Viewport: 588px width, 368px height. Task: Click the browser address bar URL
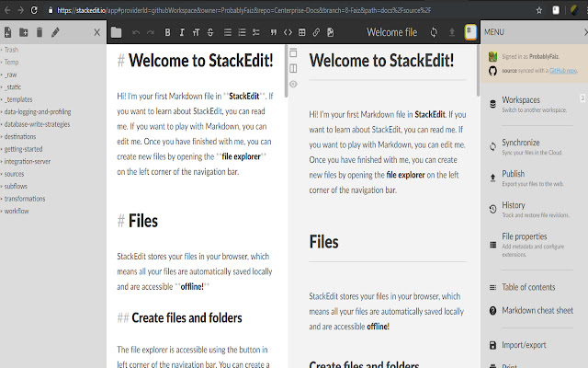click(243, 10)
